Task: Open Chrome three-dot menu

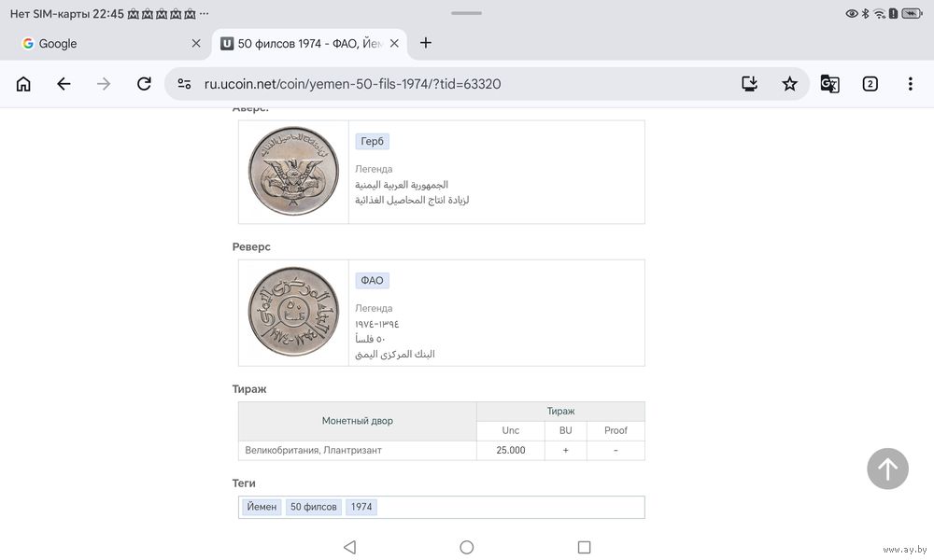Action: coord(910,84)
